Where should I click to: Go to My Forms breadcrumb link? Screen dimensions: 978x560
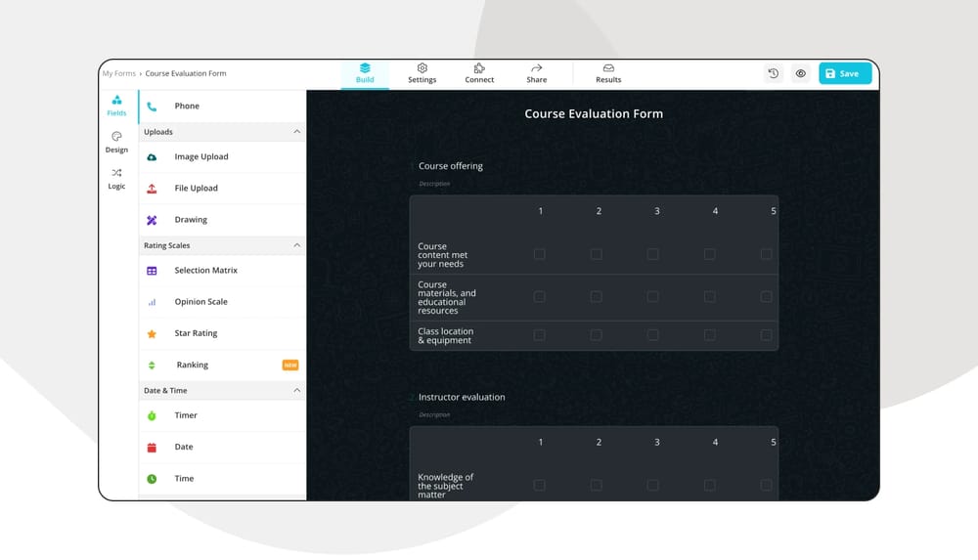point(118,73)
